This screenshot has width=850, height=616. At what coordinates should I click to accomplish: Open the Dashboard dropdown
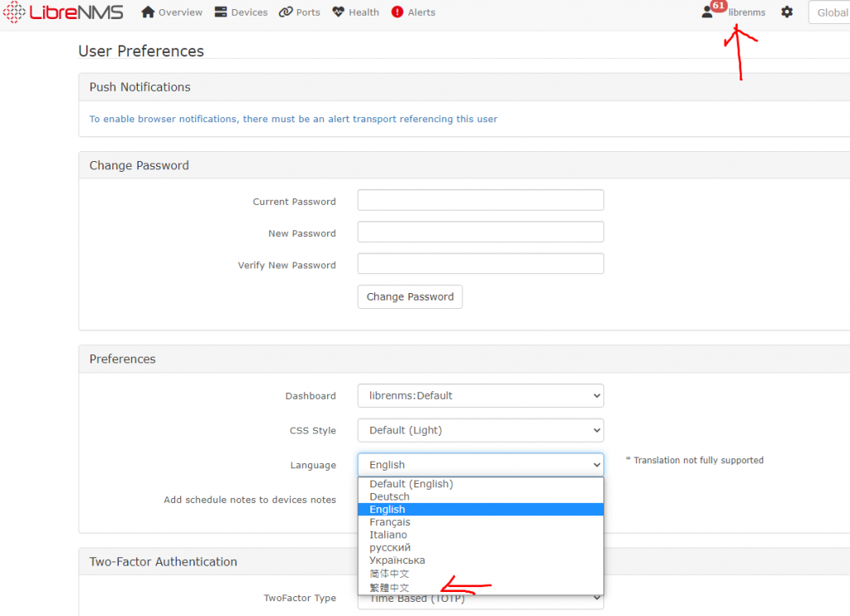[x=481, y=396]
